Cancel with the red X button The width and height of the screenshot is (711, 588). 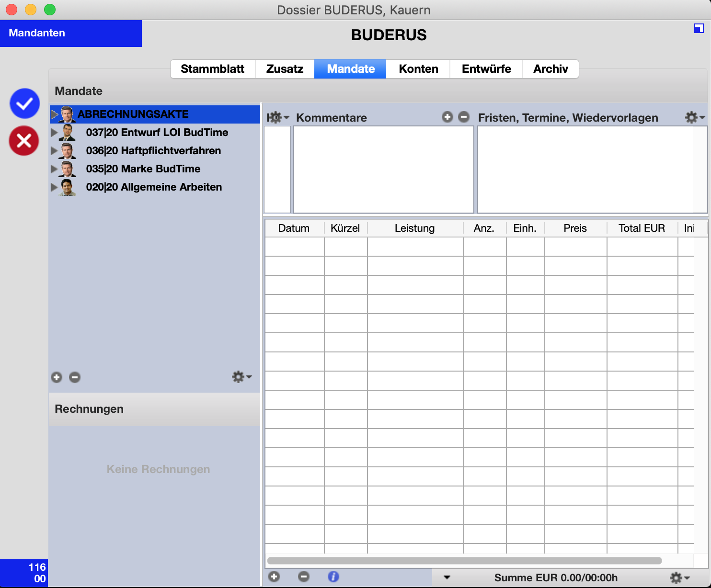(24, 141)
